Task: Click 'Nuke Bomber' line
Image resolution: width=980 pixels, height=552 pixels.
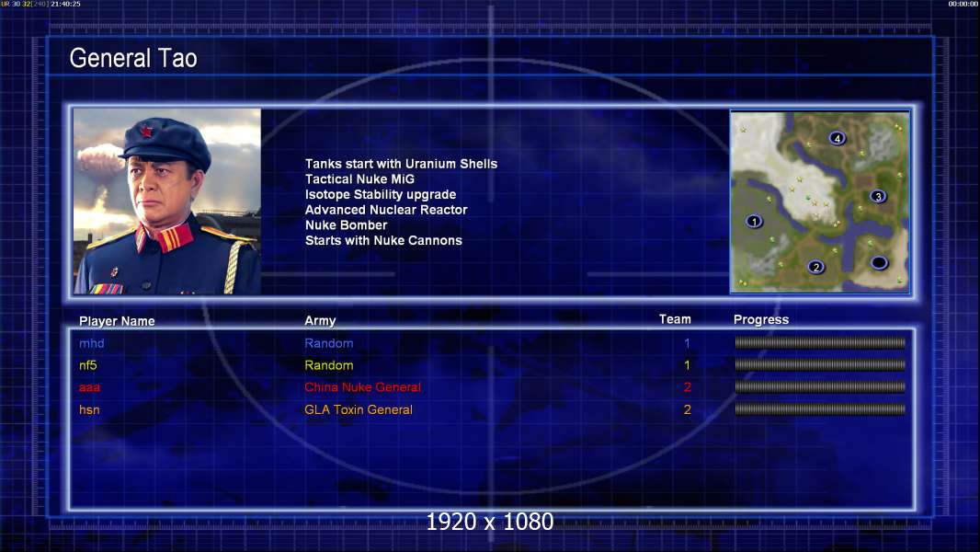Action: [347, 225]
